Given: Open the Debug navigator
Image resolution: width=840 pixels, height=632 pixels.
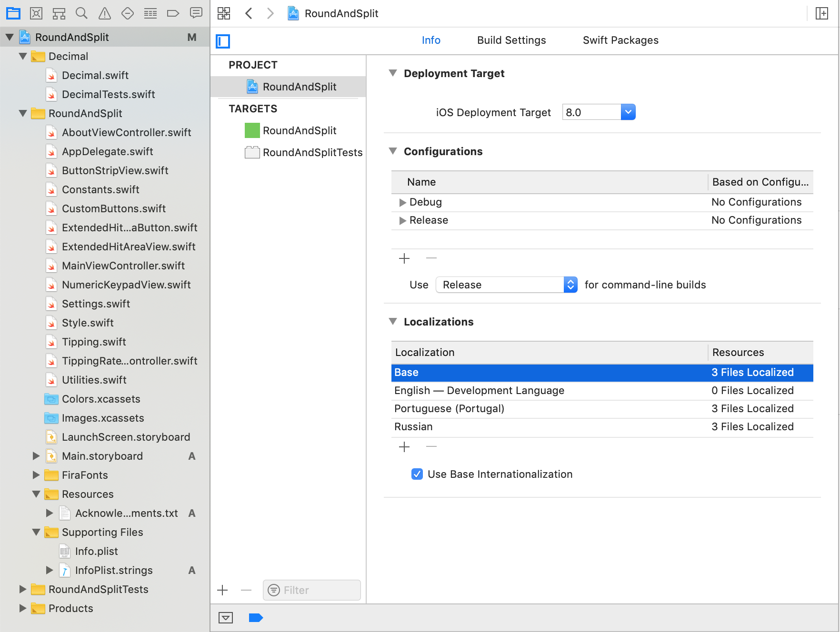Looking at the screenshot, I should click(150, 13).
